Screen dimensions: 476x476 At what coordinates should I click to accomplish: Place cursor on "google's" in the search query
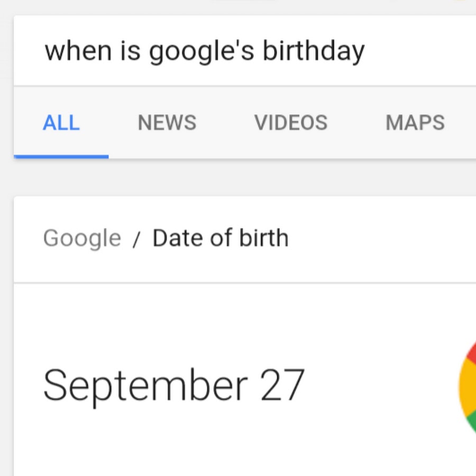[x=202, y=51]
